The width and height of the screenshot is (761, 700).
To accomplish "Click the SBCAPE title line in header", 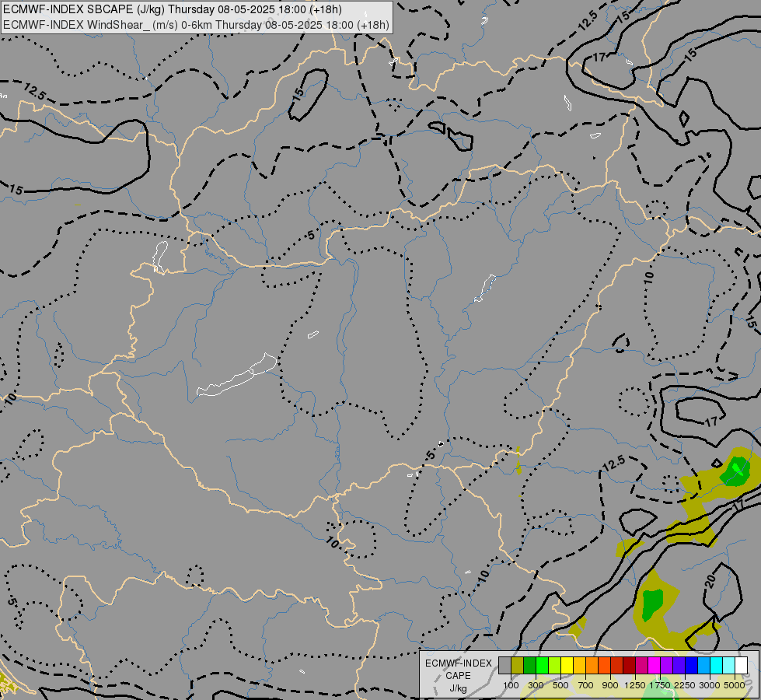I will tap(173, 9).
